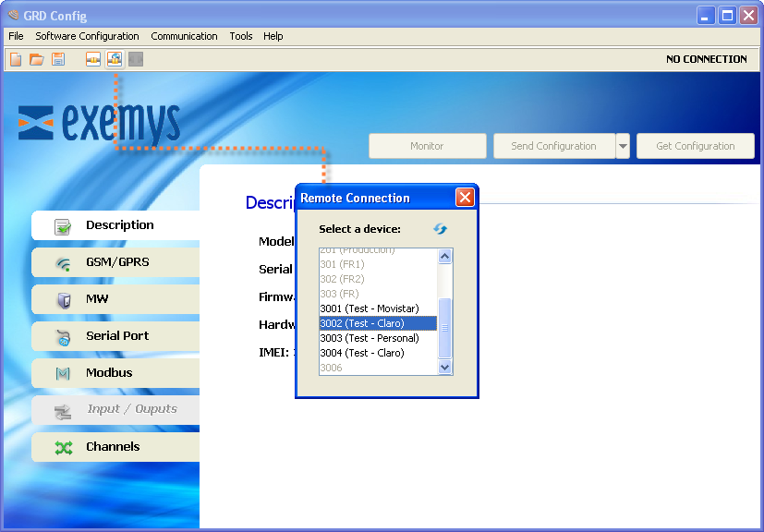Open the Send Configuration dropdown arrow
Image resolution: width=764 pixels, height=532 pixels.
click(x=623, y=146)
